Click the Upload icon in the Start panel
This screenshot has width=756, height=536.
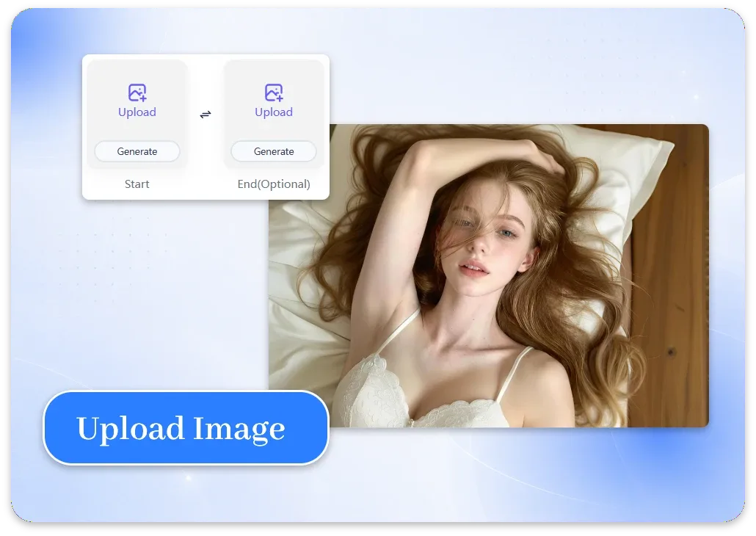pyautogui.click(x=137, y=93)
